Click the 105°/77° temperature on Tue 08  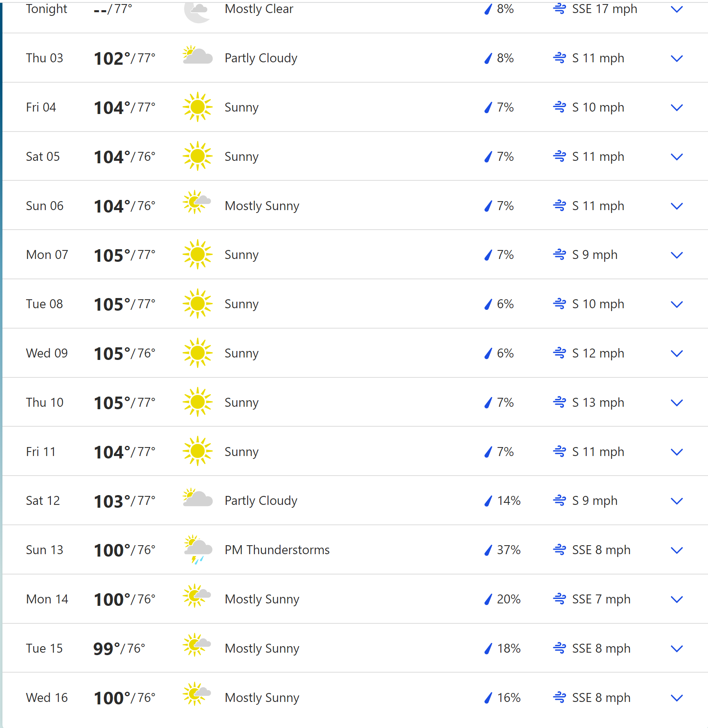[x=125, y=304]
